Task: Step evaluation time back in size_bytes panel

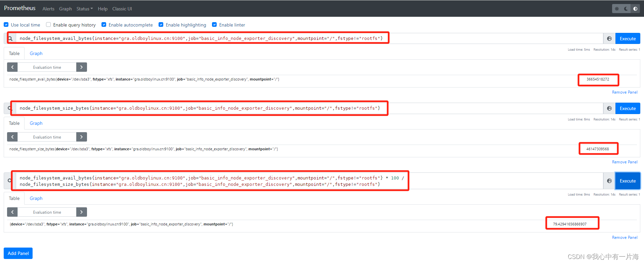Action: 12,137
